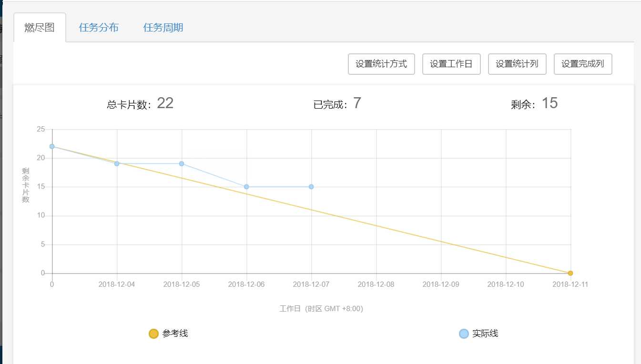Open the 任务分布 tab
Screen dimensions: 641x364
(x=99, y=28)
